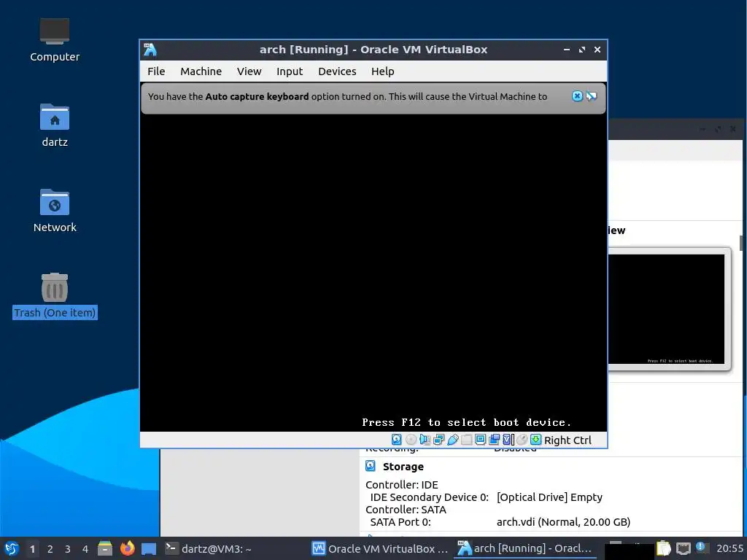This screenshot has height=560, width=747.
Task: Open the audio indicator in status bar
Action: point(425,440)
